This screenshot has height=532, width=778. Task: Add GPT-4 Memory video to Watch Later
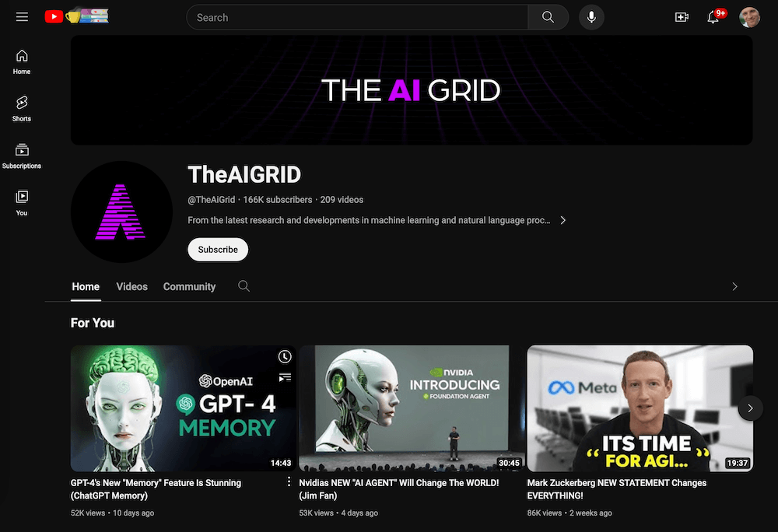click(284, 356)
